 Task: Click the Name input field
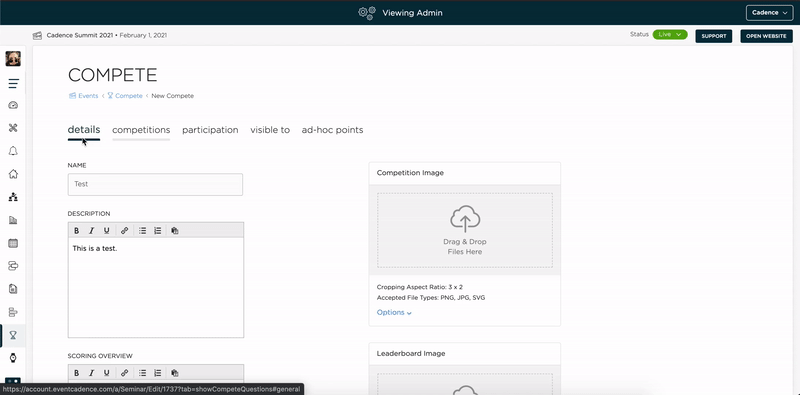155,184
